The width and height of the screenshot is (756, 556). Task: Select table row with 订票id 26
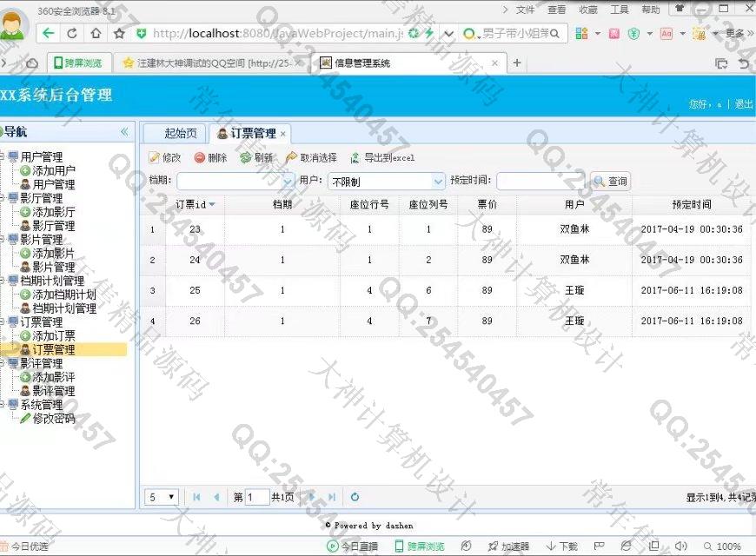[448, 321]
